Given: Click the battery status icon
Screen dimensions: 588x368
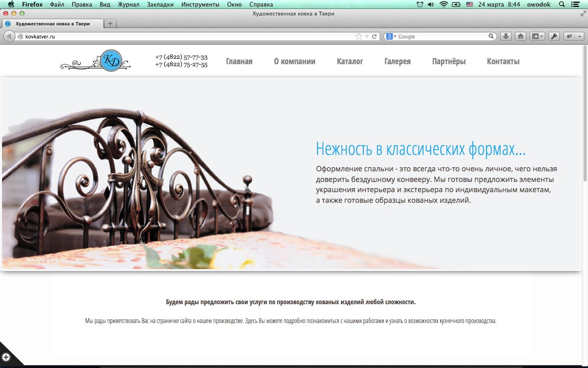Looking at the screenshot, I should tap(457, 4).
